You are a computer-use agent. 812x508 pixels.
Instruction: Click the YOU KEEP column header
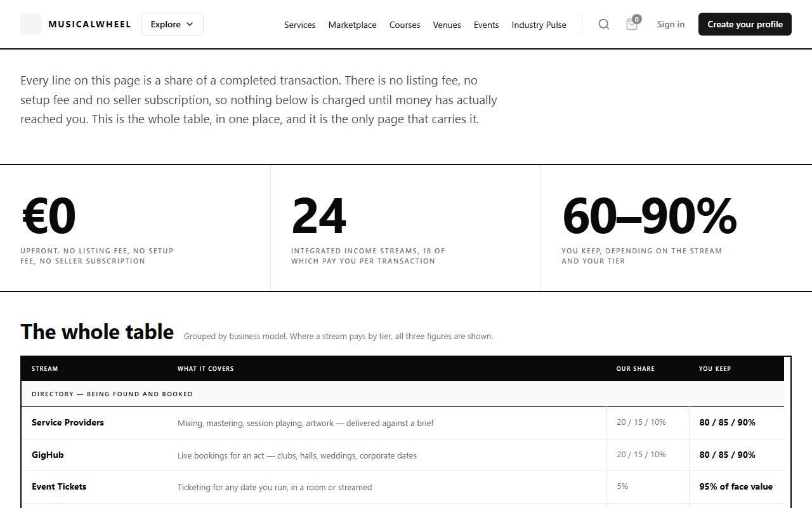715,369
